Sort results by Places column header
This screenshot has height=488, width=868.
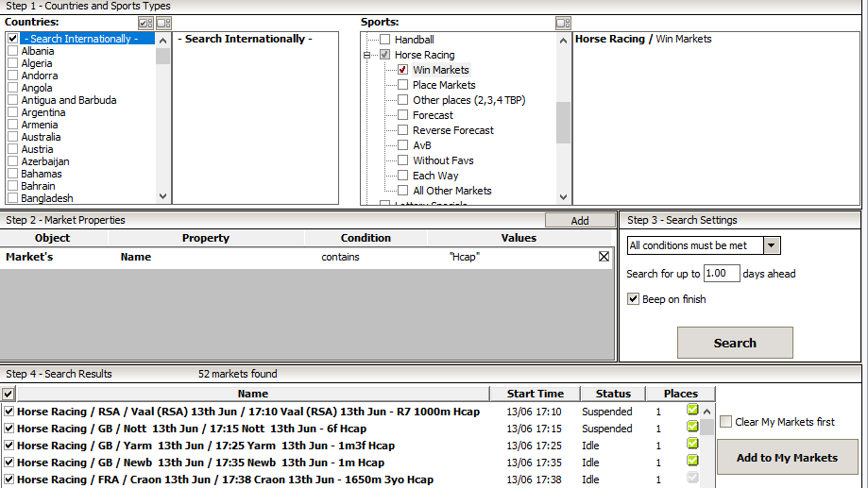[x=680, y=394]
